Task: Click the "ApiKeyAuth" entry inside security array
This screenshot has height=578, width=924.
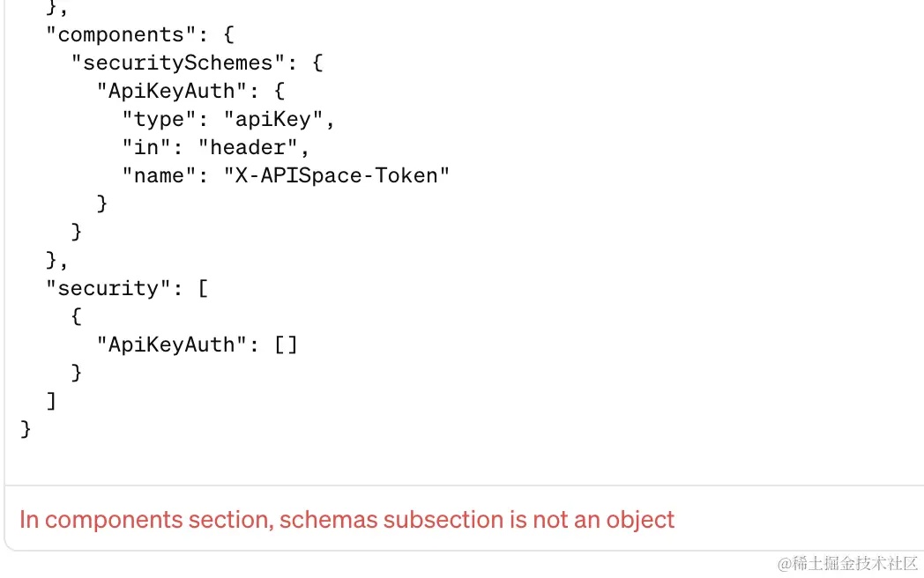Action: tap(172, 345)
